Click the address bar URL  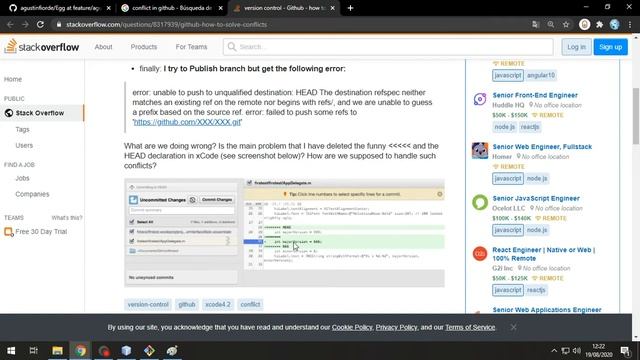(x=167, y=24)
